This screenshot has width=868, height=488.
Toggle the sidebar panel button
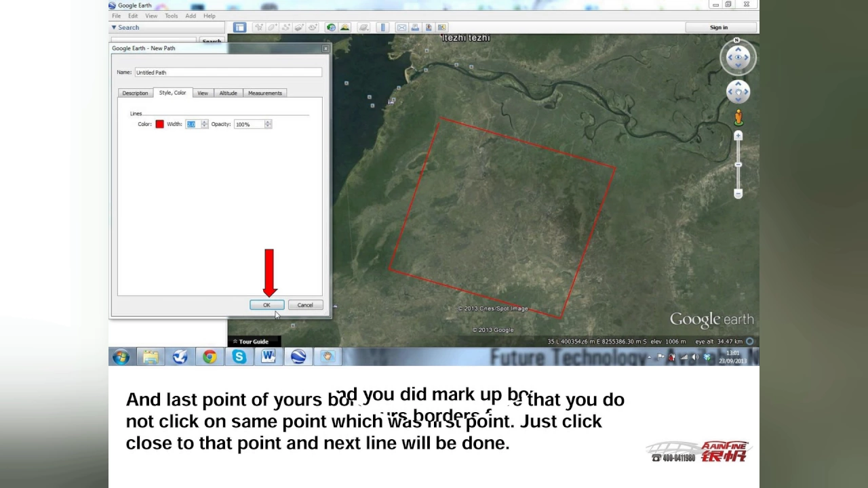pos(239,27)
